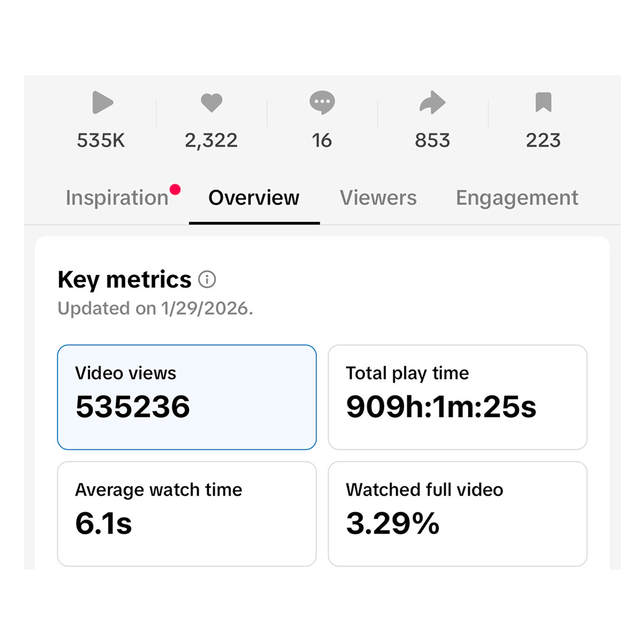The height and width of the screenshot is (644, 644).
Task: Click the play views icon
Action: pos(102,103)
